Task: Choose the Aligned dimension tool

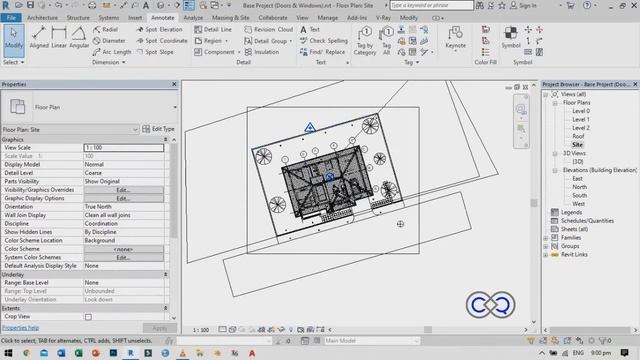Action: point(39,38)
